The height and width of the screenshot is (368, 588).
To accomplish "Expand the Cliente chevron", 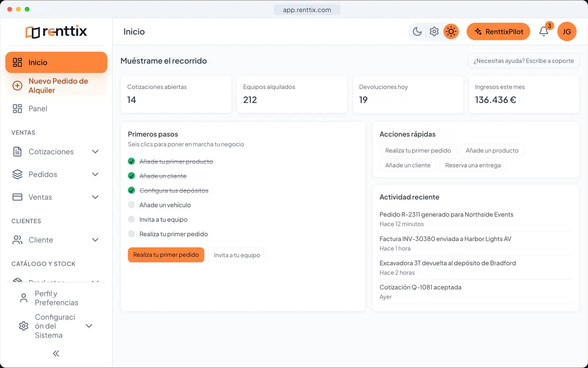I will click(x=95, y=240).
